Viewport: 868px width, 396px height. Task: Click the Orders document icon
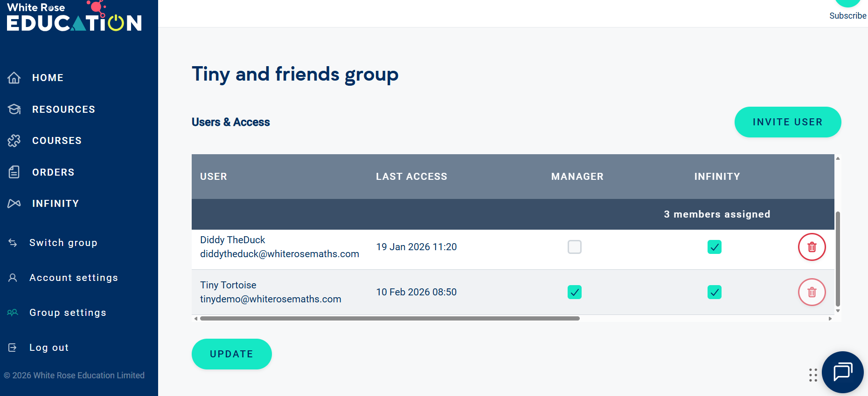(14, 172)
